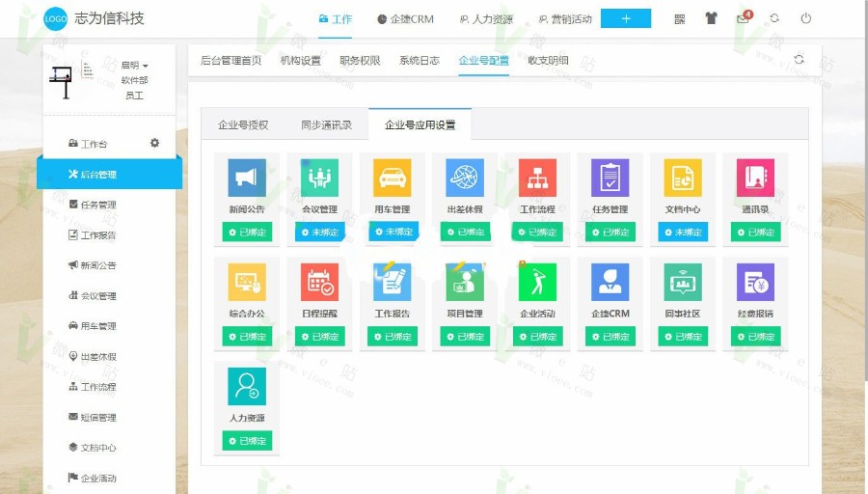Select 后台管理 in the sidebar
Screen dimensions: 868x494
(x=110, y=174)
